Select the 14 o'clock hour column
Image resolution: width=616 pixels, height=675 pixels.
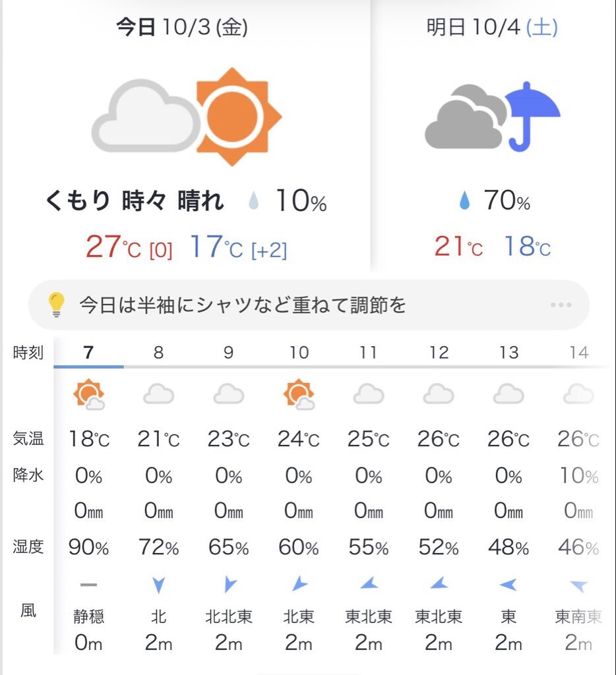[x=578, y=353]
